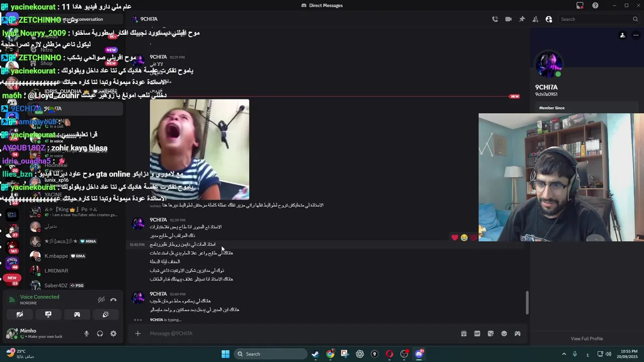Screen dimensions: 644x362
Task: Open the sticker picker
Action: pos(491,333)
